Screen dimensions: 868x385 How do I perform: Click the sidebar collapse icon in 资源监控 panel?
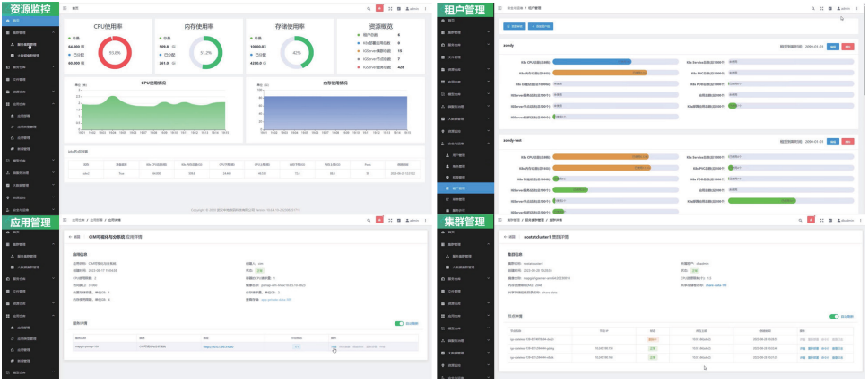coord(65,7)
